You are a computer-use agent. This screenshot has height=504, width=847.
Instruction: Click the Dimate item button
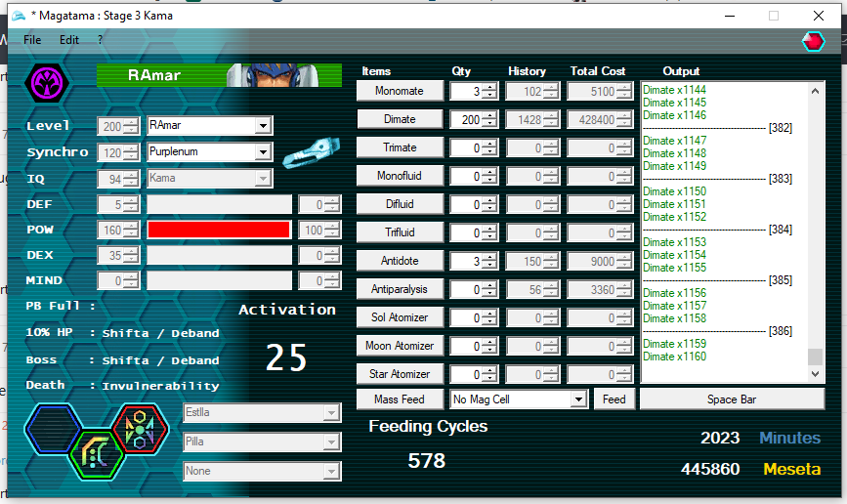pyautogui.click(x=400, y=119)
